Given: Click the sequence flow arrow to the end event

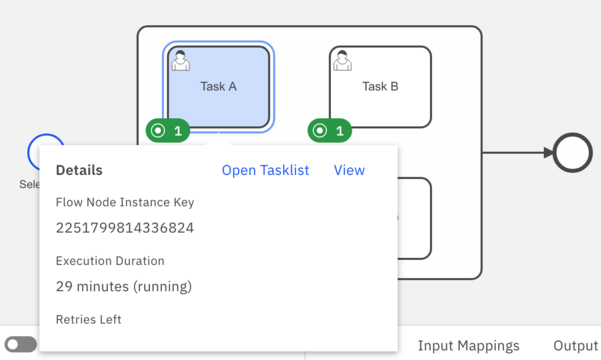Looking at the screenshot, I should (x=517, y=153).
